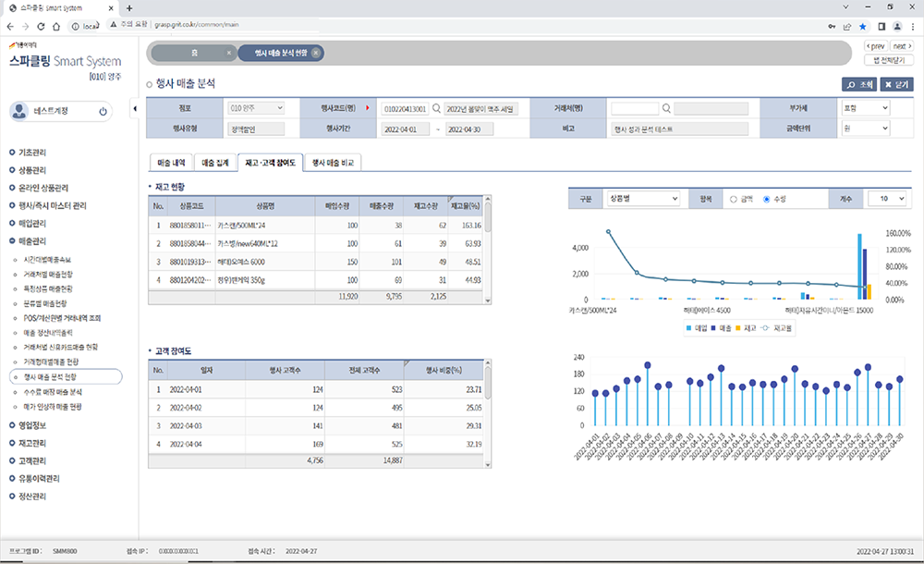Toggle the 매출 legend swatch in the chart
Viewport: 924px width, 564px height.
[713, 328]
